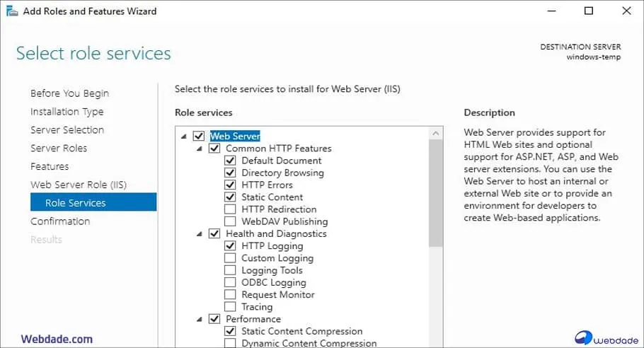Screen dimensions: 644x348
Task: Tick the Request Monitor checkbox
Action: click(230, 295)
